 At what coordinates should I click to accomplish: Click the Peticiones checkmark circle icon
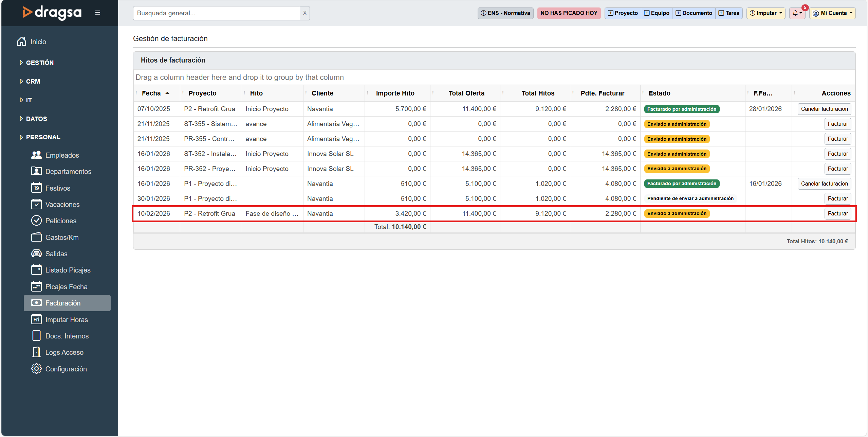pyautogui.click(x=36, y=221)
